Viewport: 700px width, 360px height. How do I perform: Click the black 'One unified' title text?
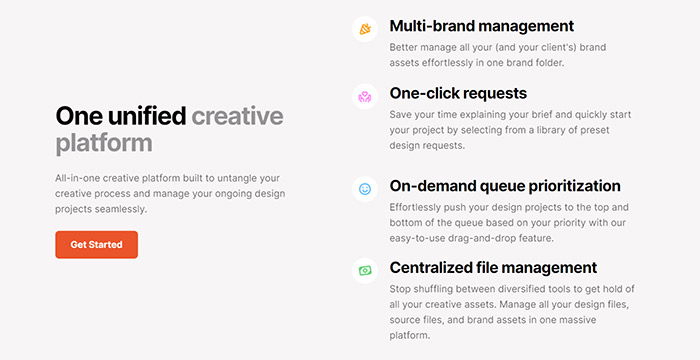(x=121, y=116)
